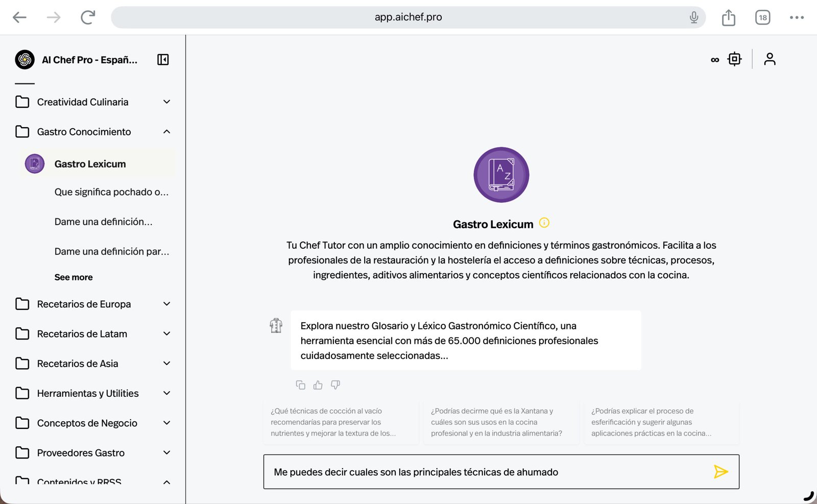
Task: Click See more under Gastro Lexicum
Action: pyautogui.click(x=74, y=277)
